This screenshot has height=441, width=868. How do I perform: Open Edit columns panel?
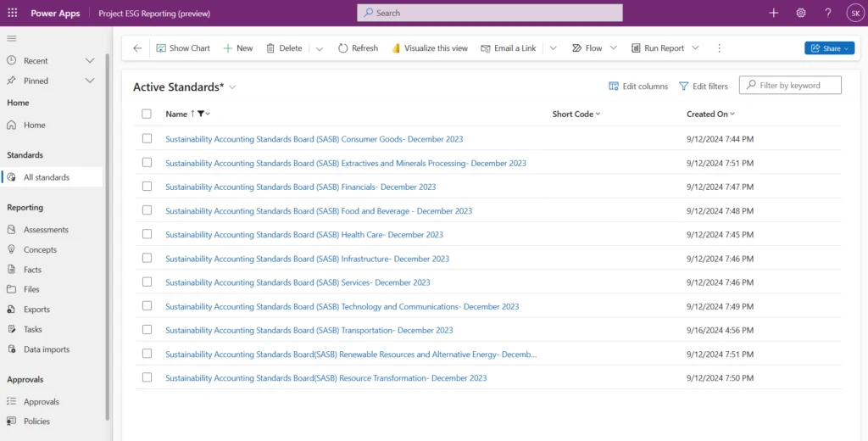tap(638, 86)
